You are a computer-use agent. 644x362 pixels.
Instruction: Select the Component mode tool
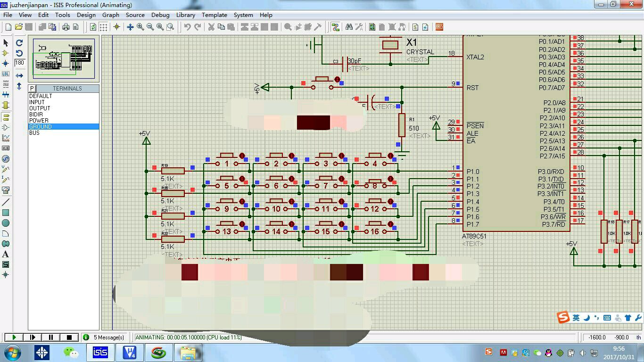pos(6,53)
